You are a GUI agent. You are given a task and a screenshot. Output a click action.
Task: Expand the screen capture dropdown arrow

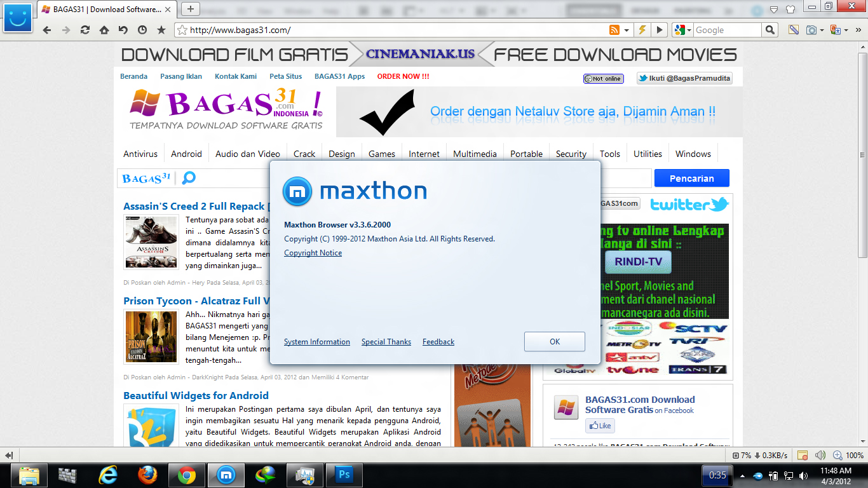822,30
